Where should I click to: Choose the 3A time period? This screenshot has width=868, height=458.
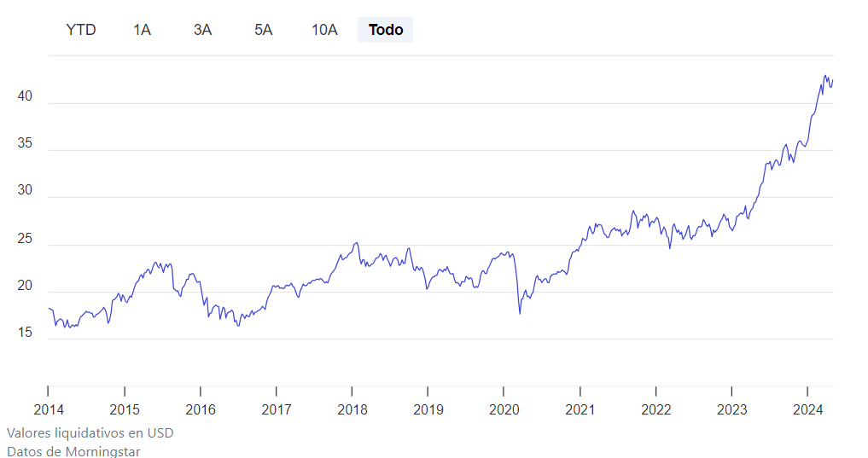[202, 30]
